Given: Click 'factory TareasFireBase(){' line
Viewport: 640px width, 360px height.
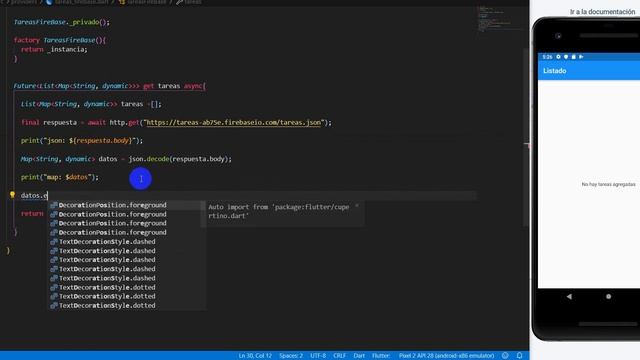Looking at the screenshot, I should pyautogui.click(x=60, y=40).
